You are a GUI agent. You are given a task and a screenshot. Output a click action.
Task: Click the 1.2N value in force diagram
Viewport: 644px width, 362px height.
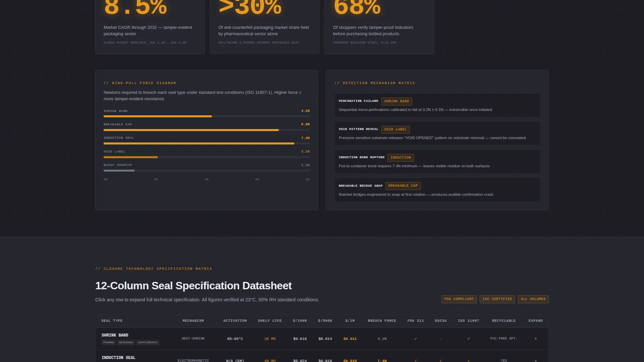pos(305,165)
